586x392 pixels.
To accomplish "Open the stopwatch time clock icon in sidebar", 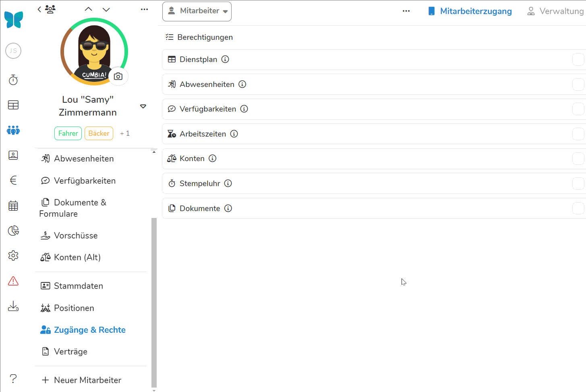I will [13, 80].
